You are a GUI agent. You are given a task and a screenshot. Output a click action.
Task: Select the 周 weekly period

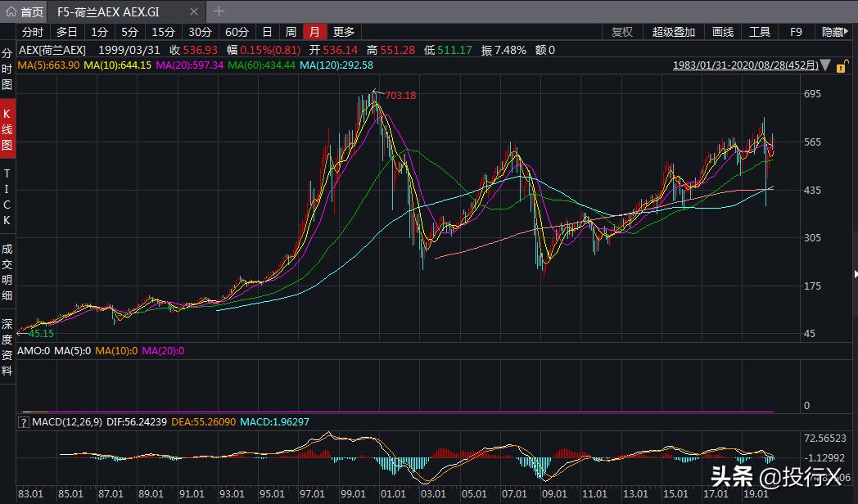[x=291, y=32]
